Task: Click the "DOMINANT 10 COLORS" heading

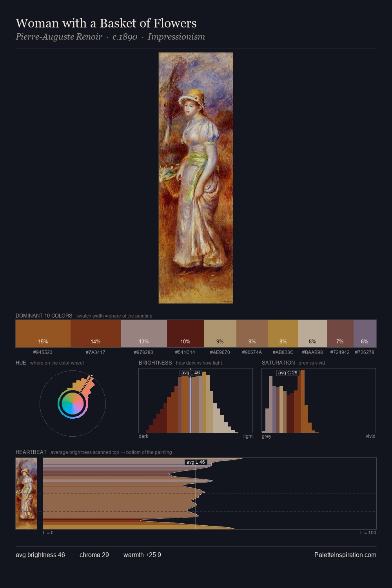Action: click(44, 316)
